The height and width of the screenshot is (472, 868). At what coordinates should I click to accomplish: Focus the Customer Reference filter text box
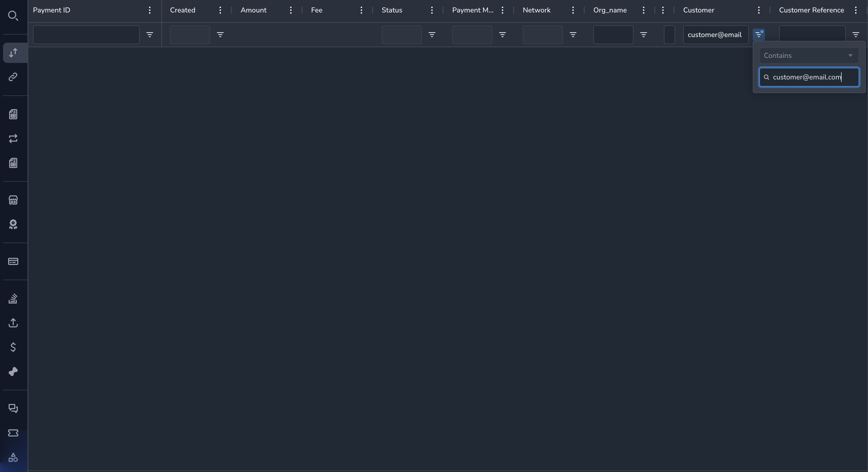click(x=812, y=34)
